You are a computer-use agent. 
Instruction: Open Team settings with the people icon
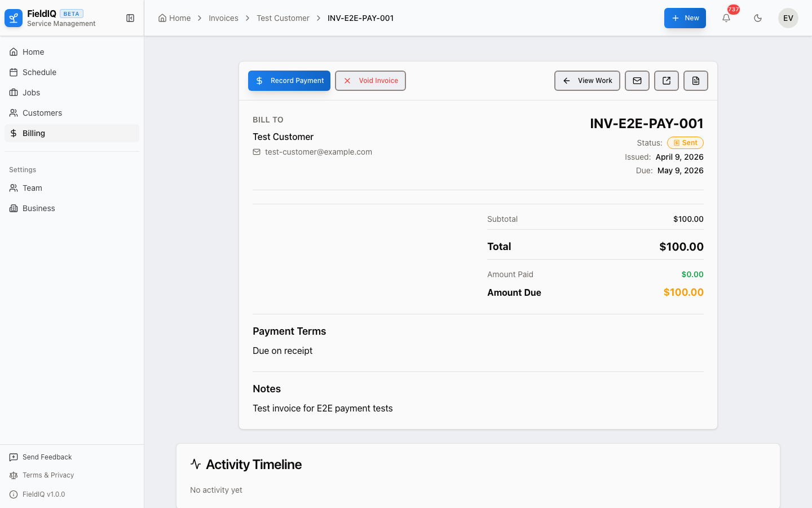[14, 188]
